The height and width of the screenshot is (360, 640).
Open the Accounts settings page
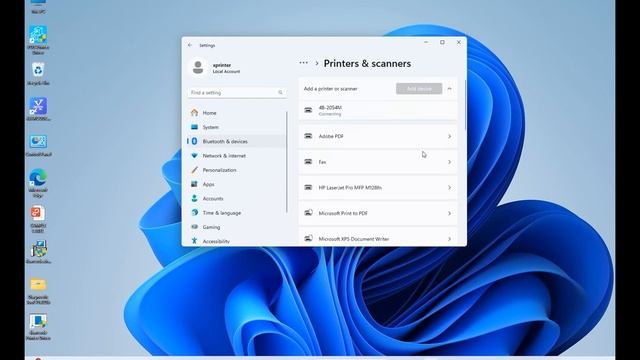pos(237,198)
